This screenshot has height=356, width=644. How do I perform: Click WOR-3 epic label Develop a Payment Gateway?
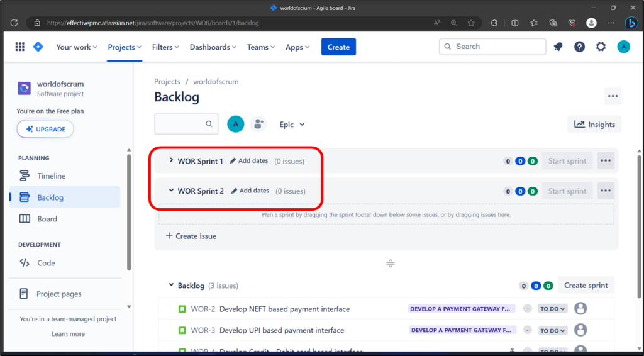click(462, 330)
